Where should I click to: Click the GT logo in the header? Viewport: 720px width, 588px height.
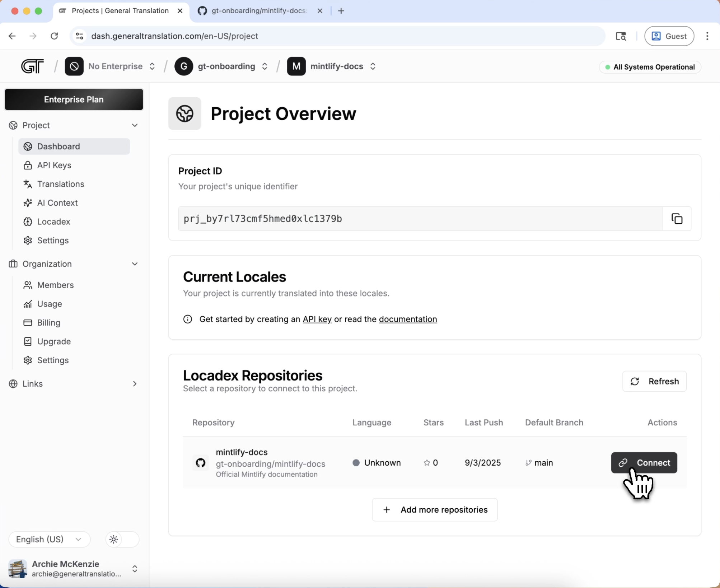(x=32, y=66)
